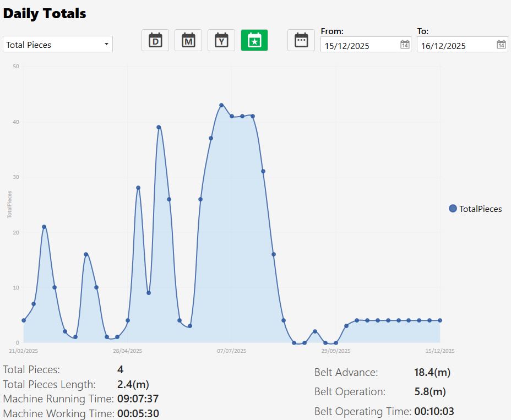
Task: Switch to monthly view calendar icon marked M
Action: 188,40
